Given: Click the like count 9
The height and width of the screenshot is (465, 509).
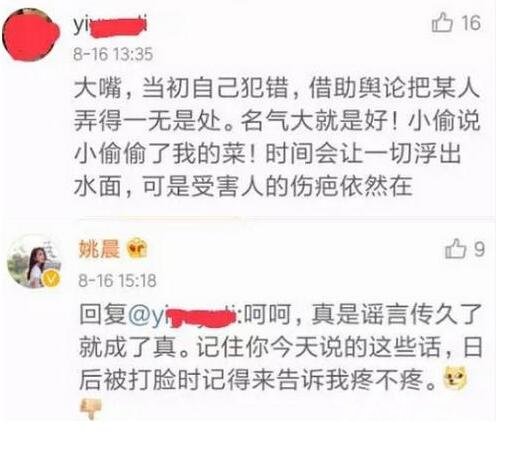Looking at the screenshot, I should pyautogui.click(x=479, y=249).
